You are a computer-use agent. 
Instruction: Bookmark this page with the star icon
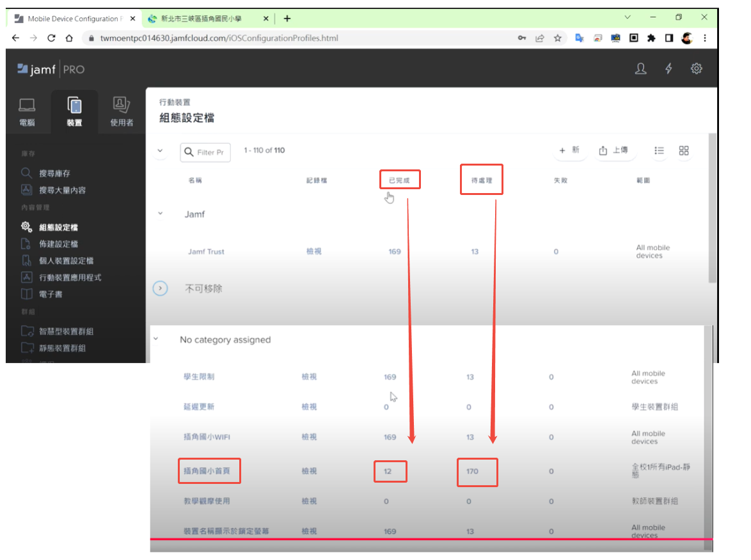(x=557, y=38)
